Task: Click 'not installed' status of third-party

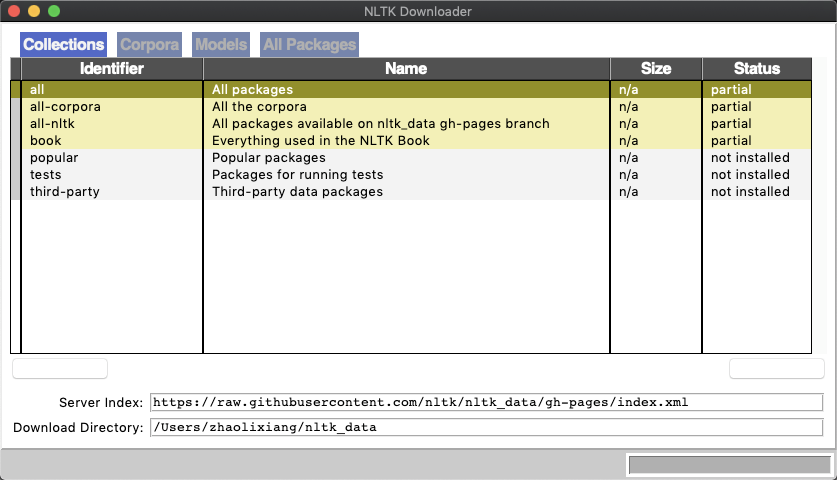Action: pyautogui.click(x=750, y=192)
